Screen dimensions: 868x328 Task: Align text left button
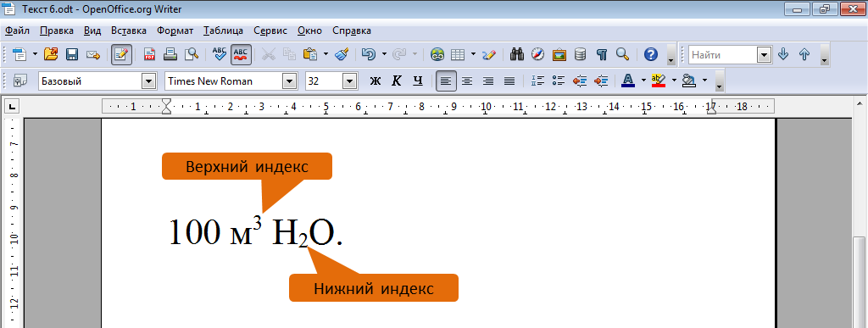[446, 81]
